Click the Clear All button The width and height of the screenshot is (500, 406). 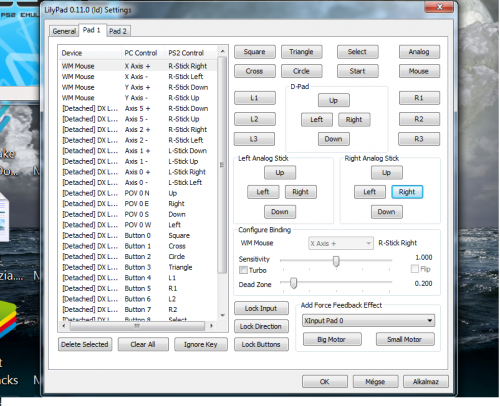pyautogui.click(x=143, y=344)
